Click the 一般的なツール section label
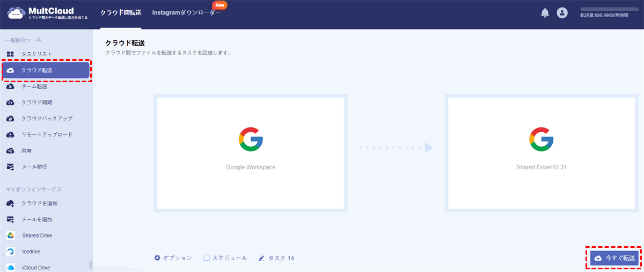 pos(23,40)
